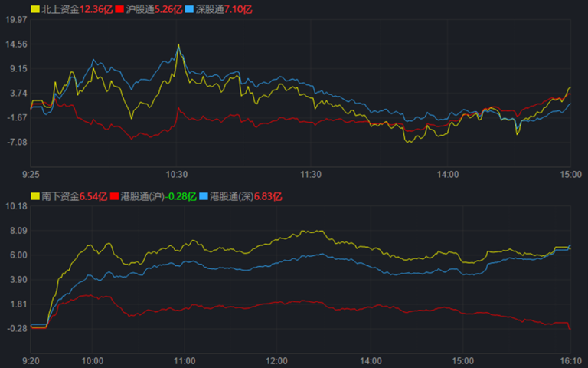Select the 11:30 time marker on the top chart

tap(312, 175)
